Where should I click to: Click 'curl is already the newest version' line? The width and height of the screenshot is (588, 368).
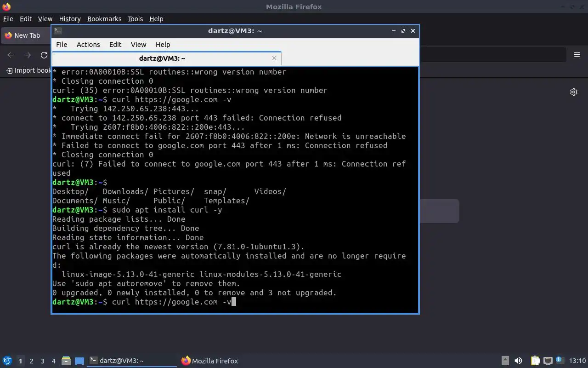(x=178, y=247)
